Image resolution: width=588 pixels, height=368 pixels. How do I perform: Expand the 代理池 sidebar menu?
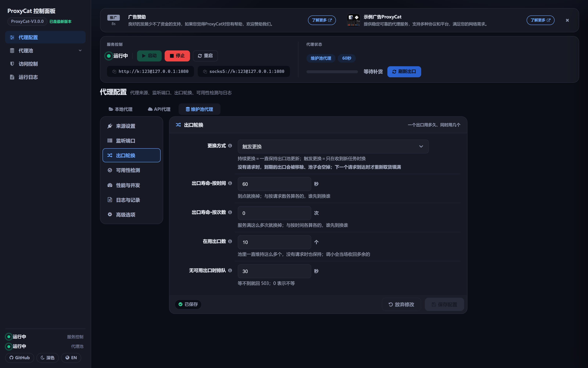point(45,50)
